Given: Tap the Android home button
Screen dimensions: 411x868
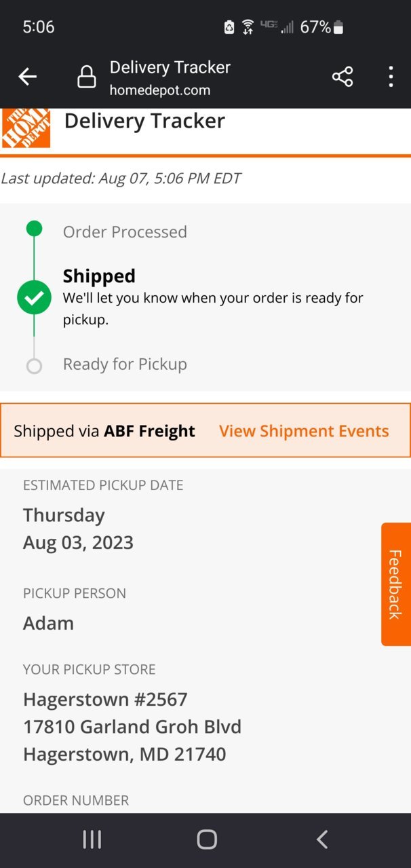Looking at the screenshot, I should coord(207,839).
